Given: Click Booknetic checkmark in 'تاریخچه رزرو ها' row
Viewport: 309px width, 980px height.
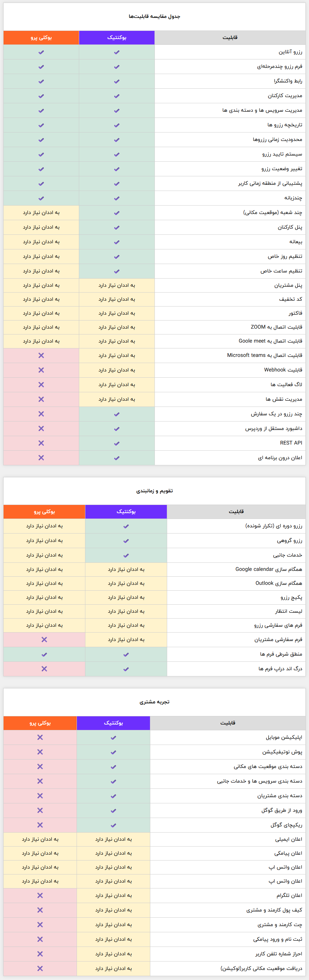Looking at the screenshot, I should click(x=117, y=125).
